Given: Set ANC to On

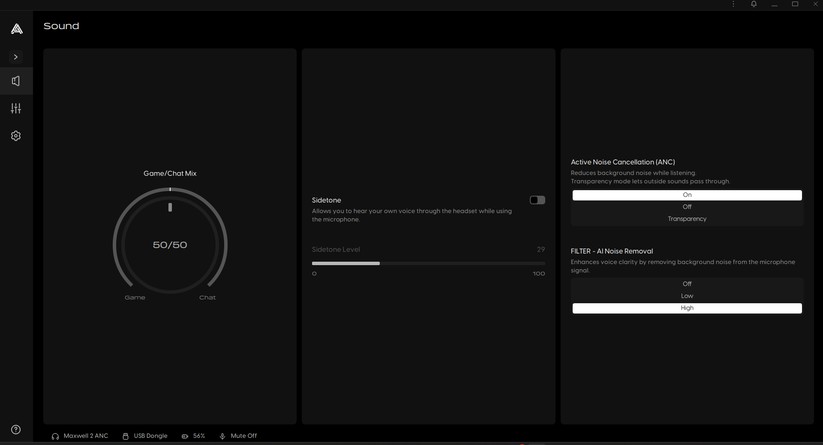Looking at the screenshot, I should pos(687,195).
